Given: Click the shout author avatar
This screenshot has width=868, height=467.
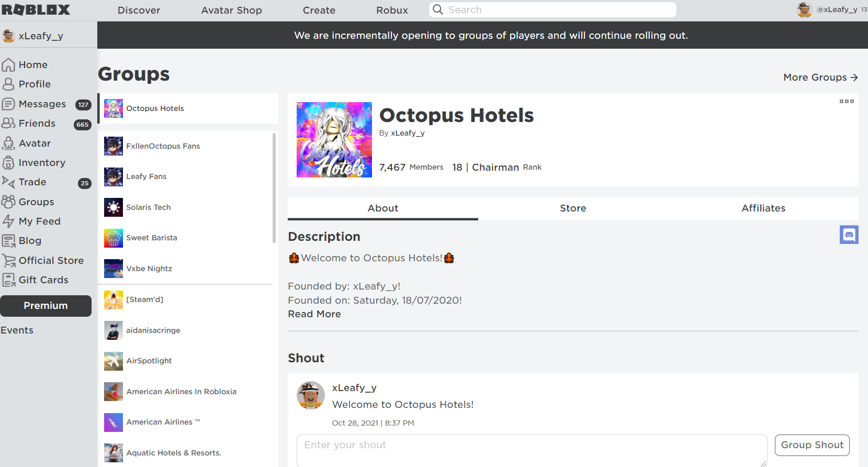Looking at the screenshot, I should (311, 395).
